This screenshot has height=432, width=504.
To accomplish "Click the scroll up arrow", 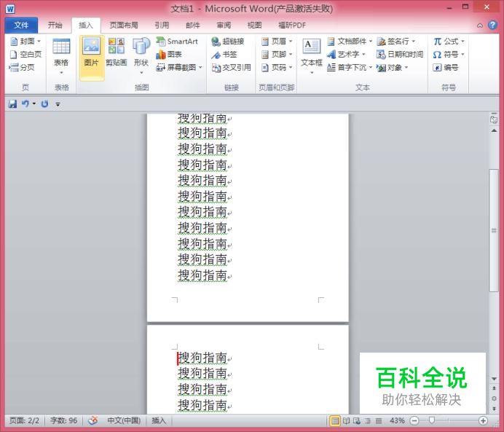I will pos(494,130).
